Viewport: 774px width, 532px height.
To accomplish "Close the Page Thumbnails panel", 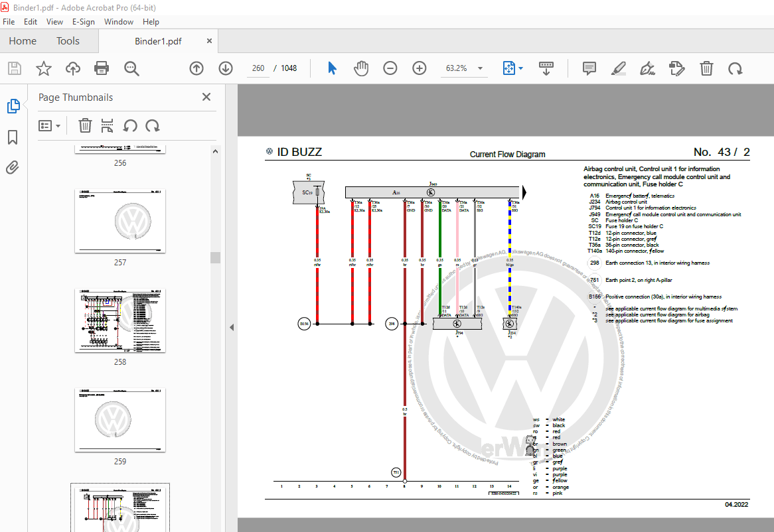I will 206,98.
